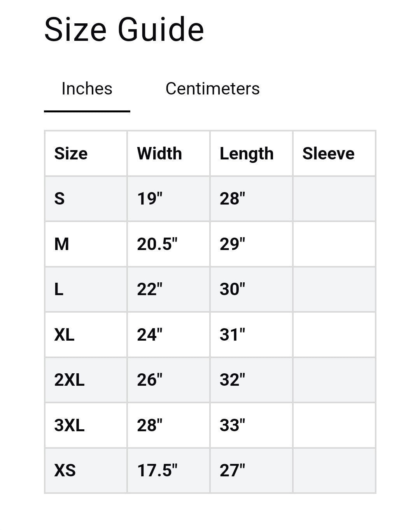
Task: Click the 24" width value for XL
Action: point(150,334)
